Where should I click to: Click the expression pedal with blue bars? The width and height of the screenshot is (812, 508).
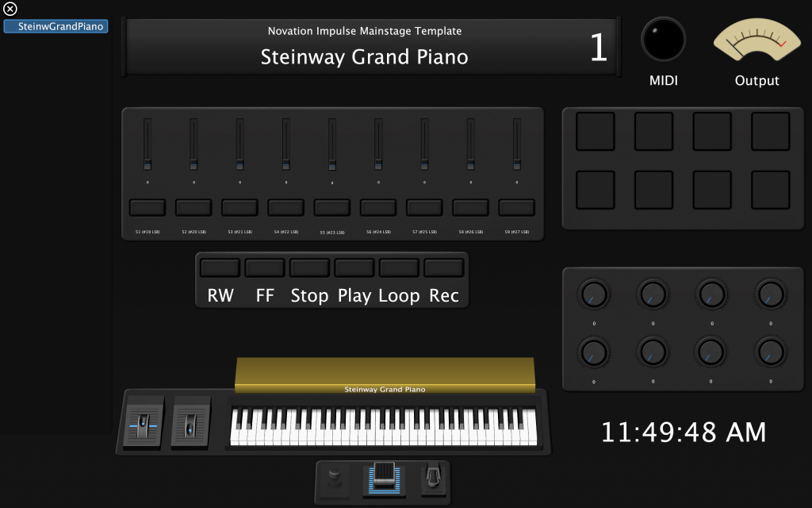pyautogui.click(x=384, y=479)
